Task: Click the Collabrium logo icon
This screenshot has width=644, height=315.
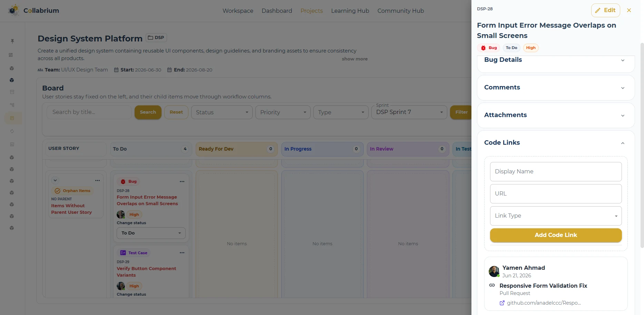Action: point(13,10)
